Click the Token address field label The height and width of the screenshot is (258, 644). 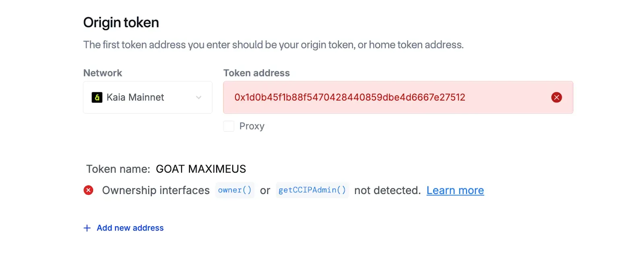pyautogui.click(x=256, y=73)
